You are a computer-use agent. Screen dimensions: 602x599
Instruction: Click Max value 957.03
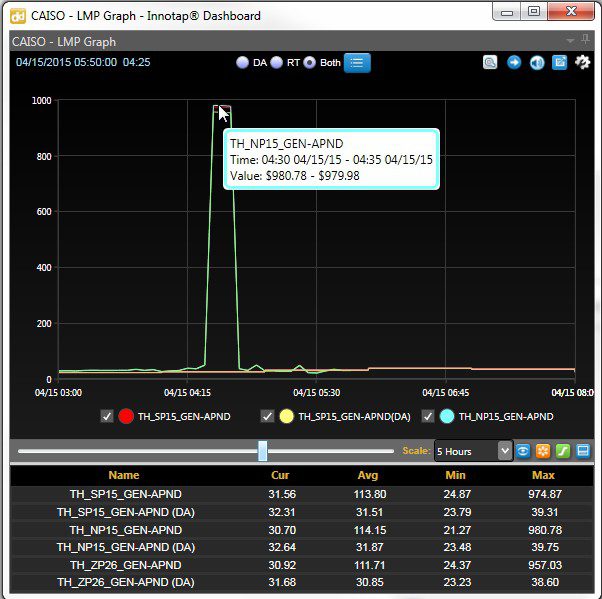coord(545,565)
